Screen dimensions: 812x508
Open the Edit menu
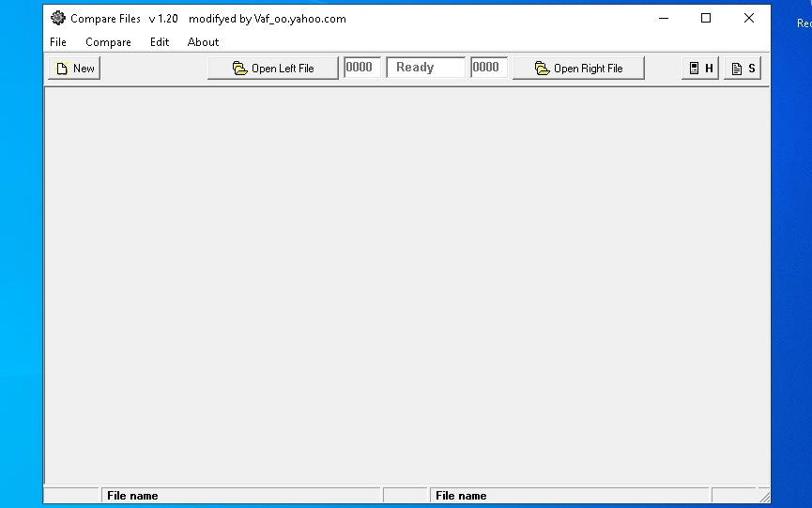[x=160, y=42]
